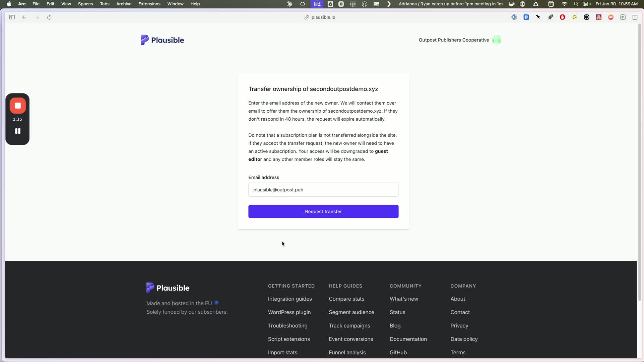Open the Compare stats help guide
The image size is (644, 362).
(x=346, y=299)
